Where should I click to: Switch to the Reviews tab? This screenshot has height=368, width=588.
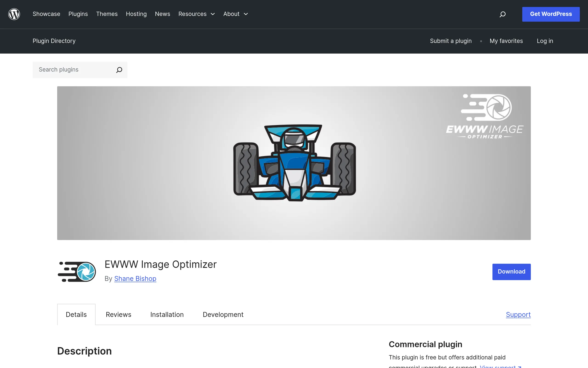tap(119, 314)
